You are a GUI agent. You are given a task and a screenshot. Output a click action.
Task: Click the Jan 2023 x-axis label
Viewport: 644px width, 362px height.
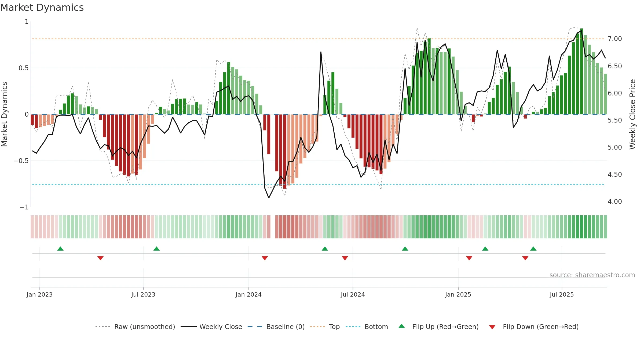[x=40, y=294]
